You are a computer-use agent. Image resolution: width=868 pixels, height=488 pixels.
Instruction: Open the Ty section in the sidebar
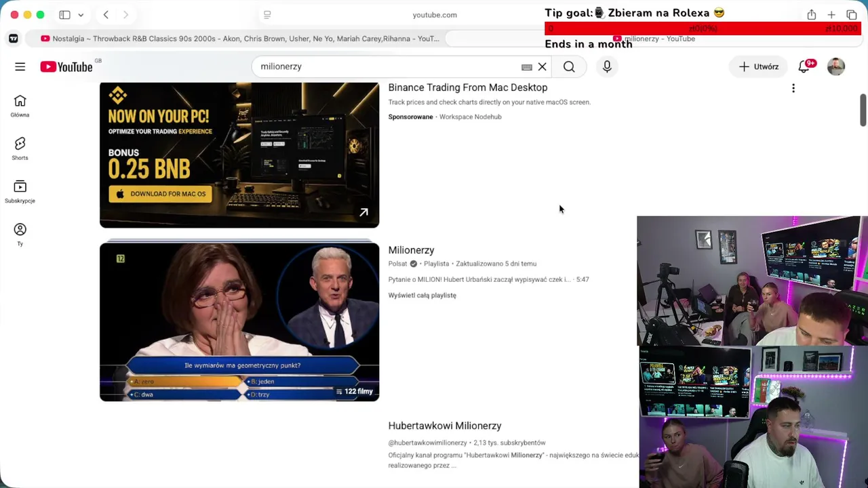20,235
